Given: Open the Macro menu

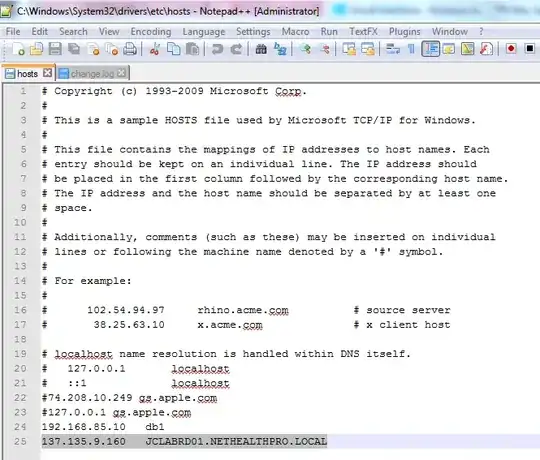Looking at the screenshot, I should coord(295,32).
